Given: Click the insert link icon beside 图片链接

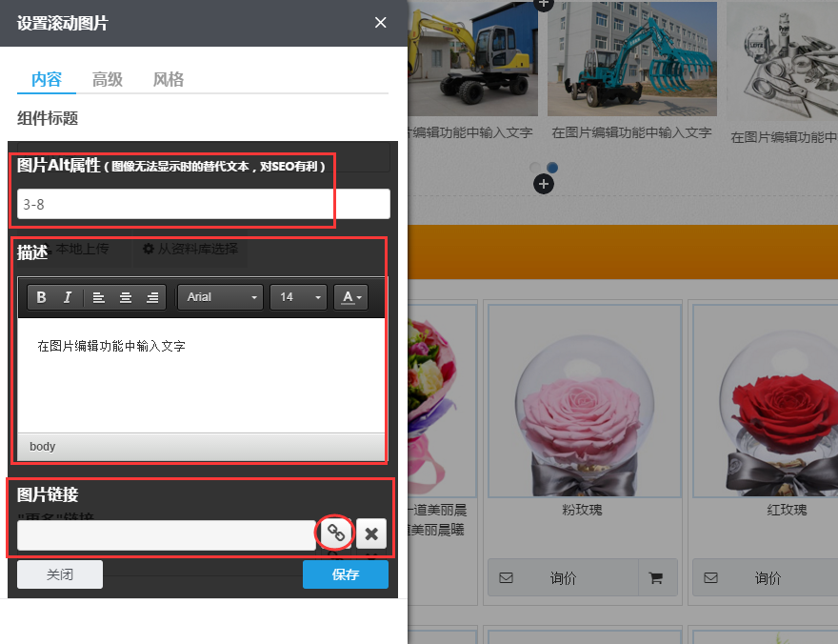Looking at the screenshot, I should point(335,533).
